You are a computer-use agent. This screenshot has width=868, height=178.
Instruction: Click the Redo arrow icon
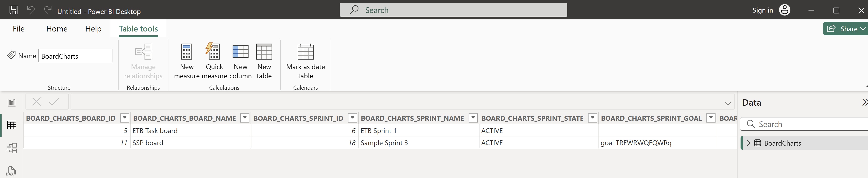(x=48, y=10)
